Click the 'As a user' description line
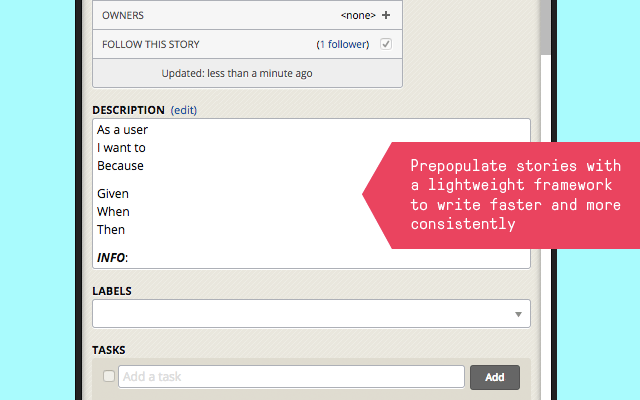This screenshot has width=640, height=400. coord(122,130)
